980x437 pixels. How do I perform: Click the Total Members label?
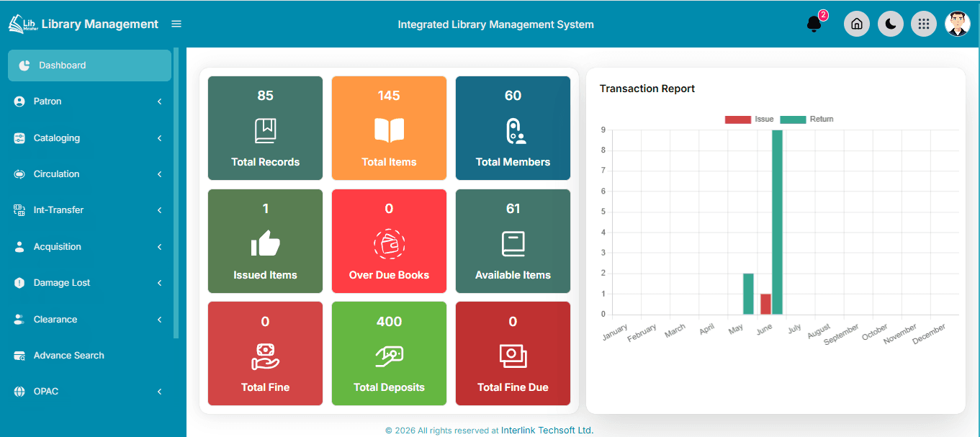pos(513,162)
